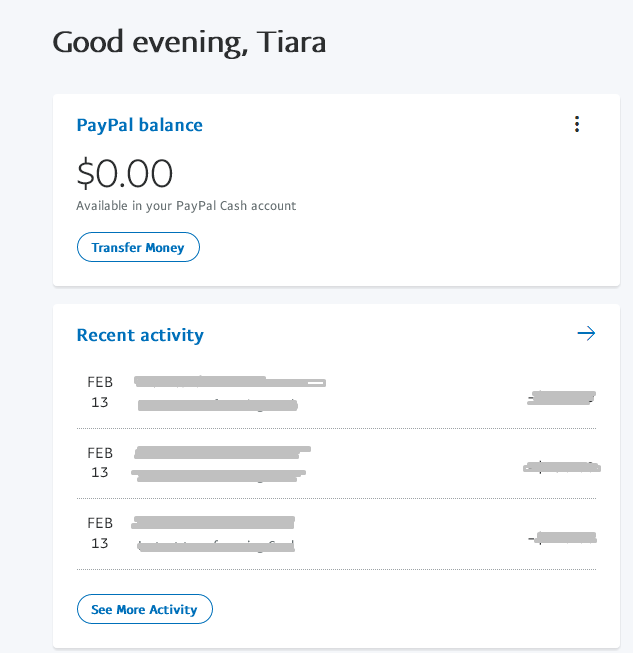Open the third transaction's redacted name
The image size is (633, 653).
pos(213,522)
